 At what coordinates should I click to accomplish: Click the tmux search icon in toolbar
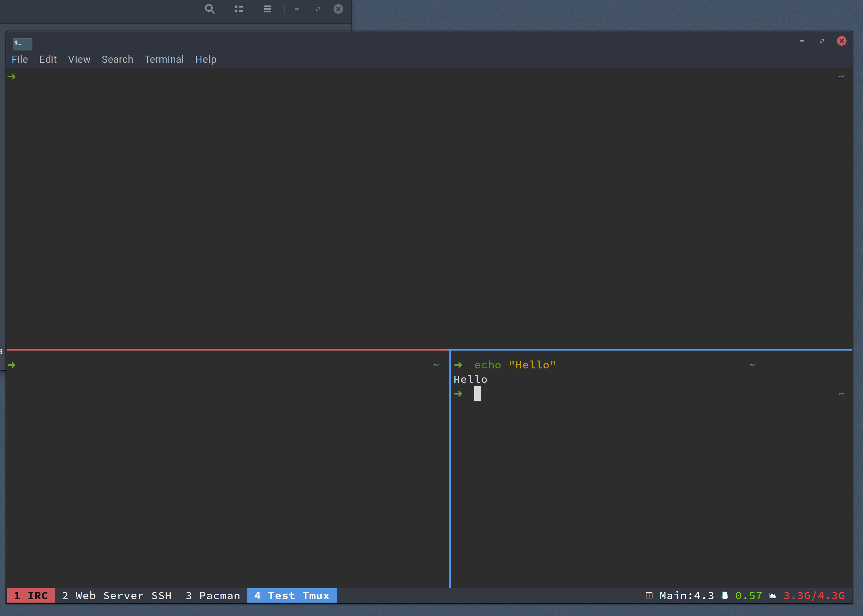(210, 9)
